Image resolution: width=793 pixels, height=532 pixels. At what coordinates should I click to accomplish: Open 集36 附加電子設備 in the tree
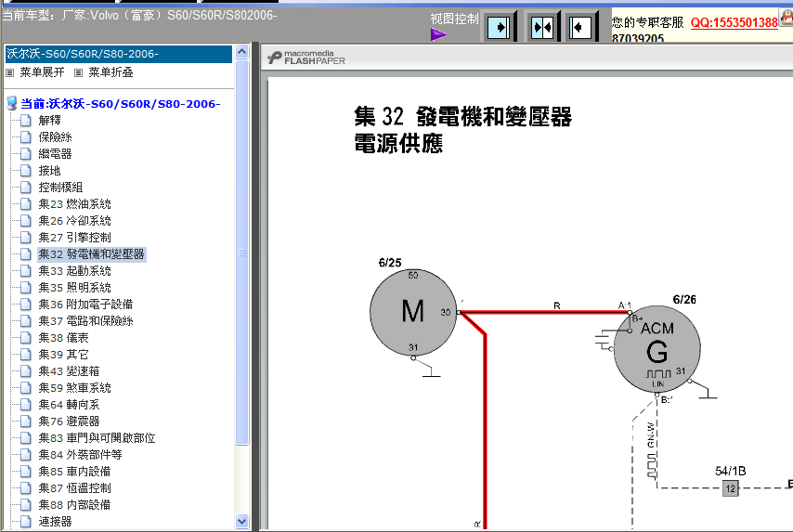[x=85, y=304]
